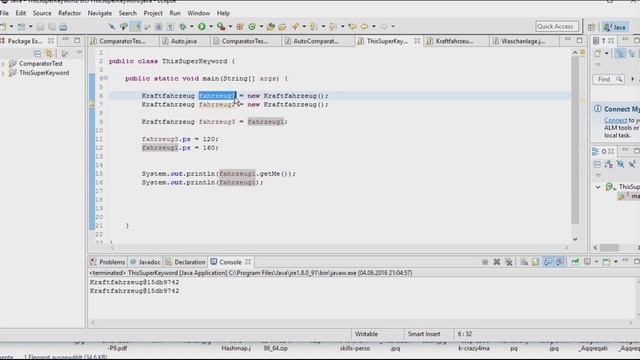Viewport: 640px width, 360px height.
Task: Click the Find field in the Task List
Action: (x=608, y=79)
